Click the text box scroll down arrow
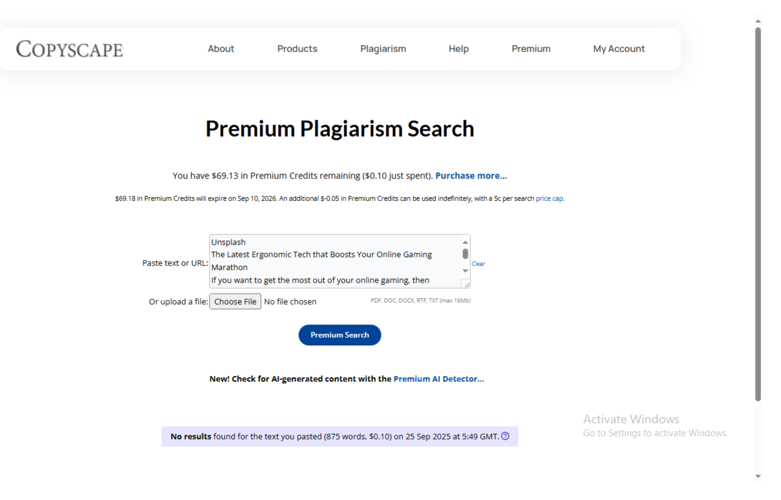This screenshot has width=781, height=500. pos(465,271)
